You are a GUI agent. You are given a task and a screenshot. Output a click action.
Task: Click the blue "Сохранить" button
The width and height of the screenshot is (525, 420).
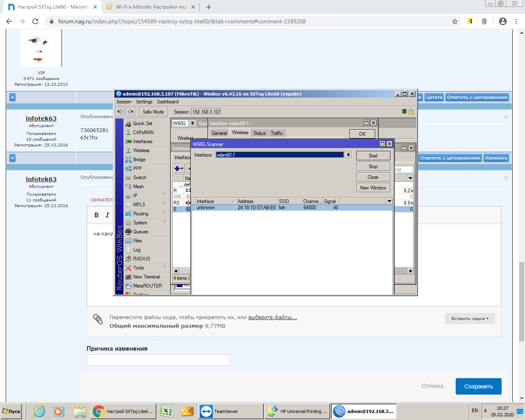pos(478,386)
